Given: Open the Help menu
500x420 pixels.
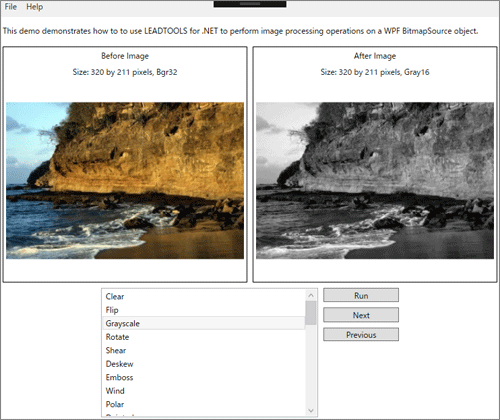Looking at the screenshot, I should pyautogui.click(x=35, y=7).
